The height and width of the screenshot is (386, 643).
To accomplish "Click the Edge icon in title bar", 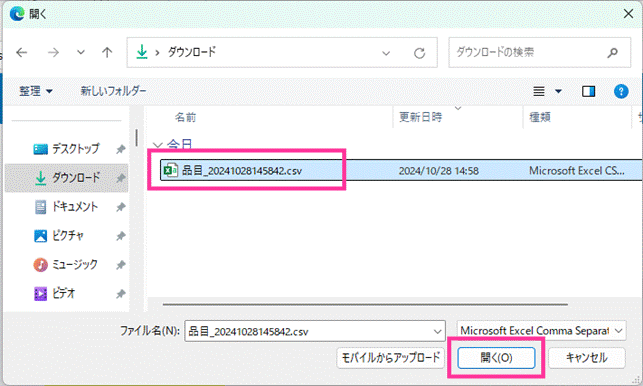I will pyautogui.click(x=17, y=14).
